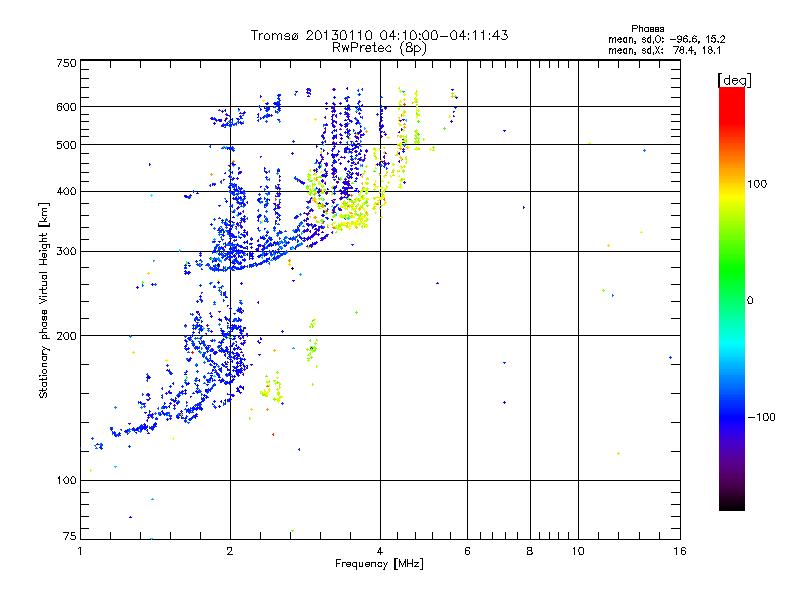The width and height of the screenshot is (800, 600).
Task: Click the y-axis tick label '100'
Action: (x=66, y=481)
